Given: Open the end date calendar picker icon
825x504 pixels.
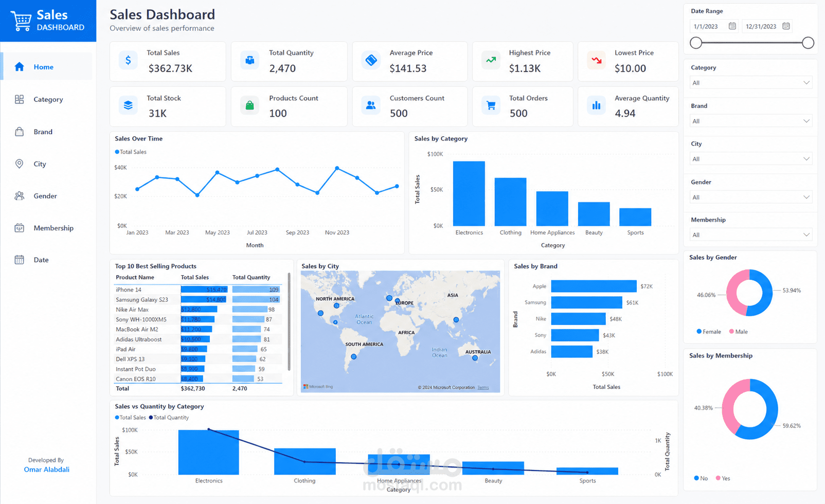Looking at the screenshot, I should pyautogui.click(x=786, y=26).
